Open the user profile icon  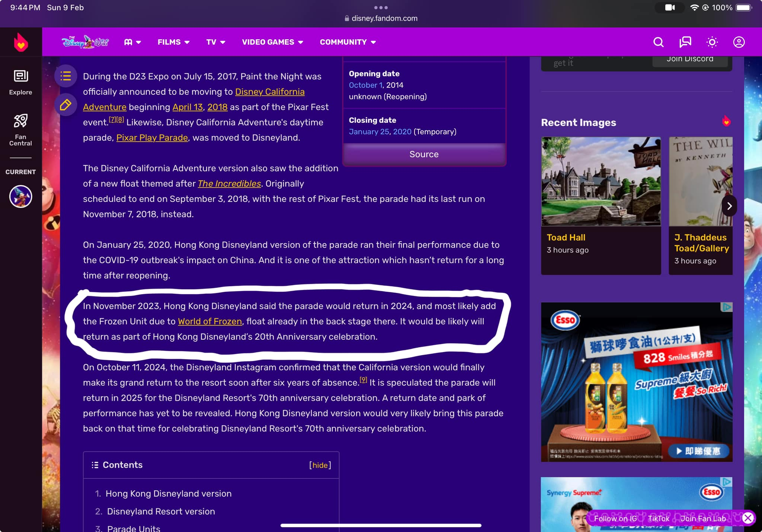click(x=739, y=42)
